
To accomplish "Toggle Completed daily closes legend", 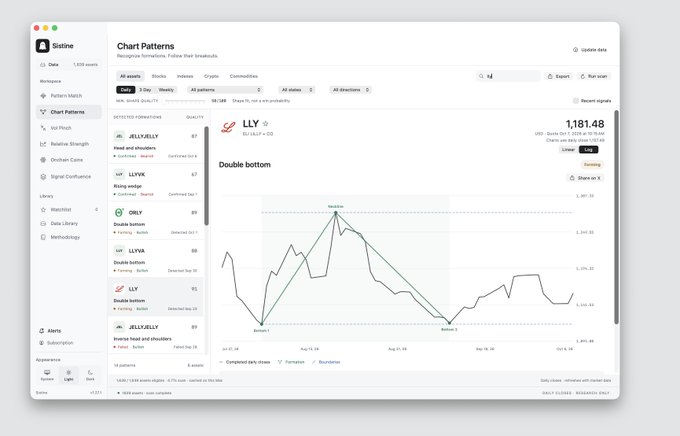I will (x=245, y=362).
